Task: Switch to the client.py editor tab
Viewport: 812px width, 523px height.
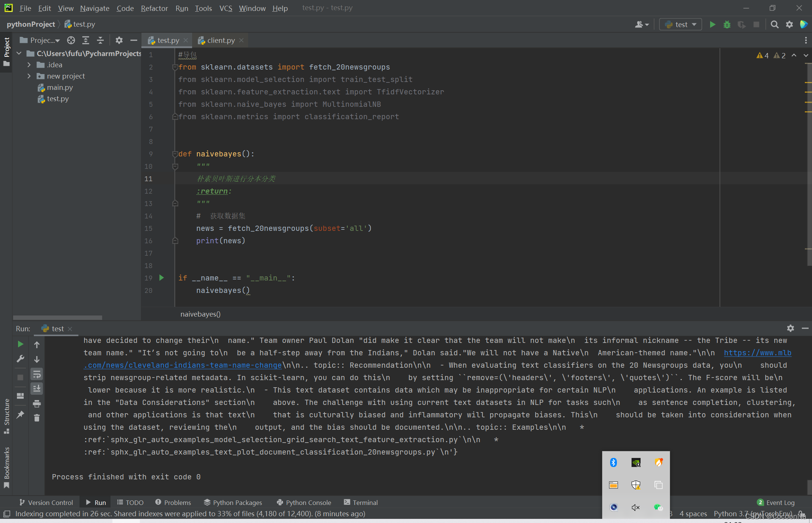Action: 221,40
